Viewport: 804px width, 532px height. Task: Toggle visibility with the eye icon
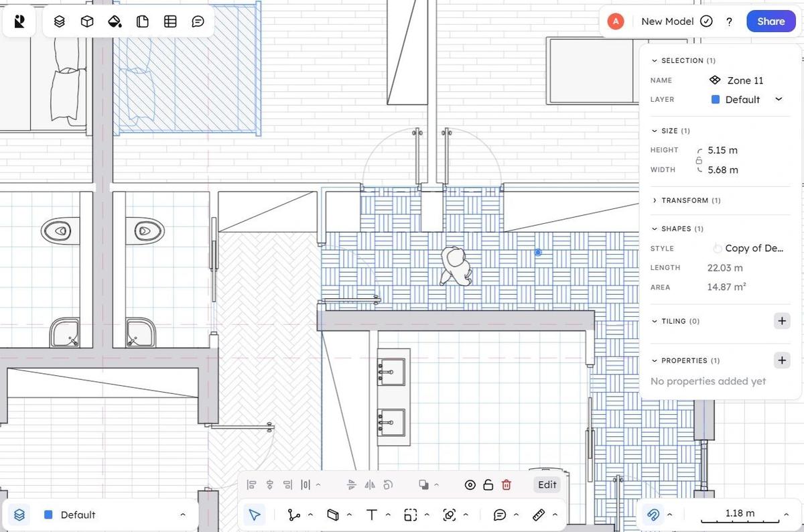pyautogui.click(x=470, y=484)
